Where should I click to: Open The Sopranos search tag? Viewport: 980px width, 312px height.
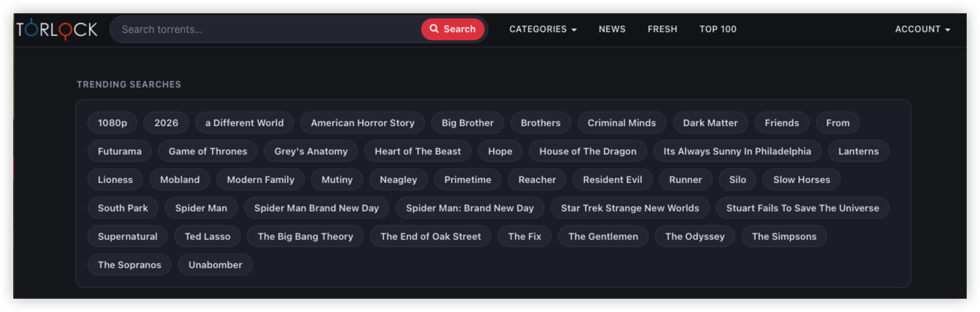(130, 265)
